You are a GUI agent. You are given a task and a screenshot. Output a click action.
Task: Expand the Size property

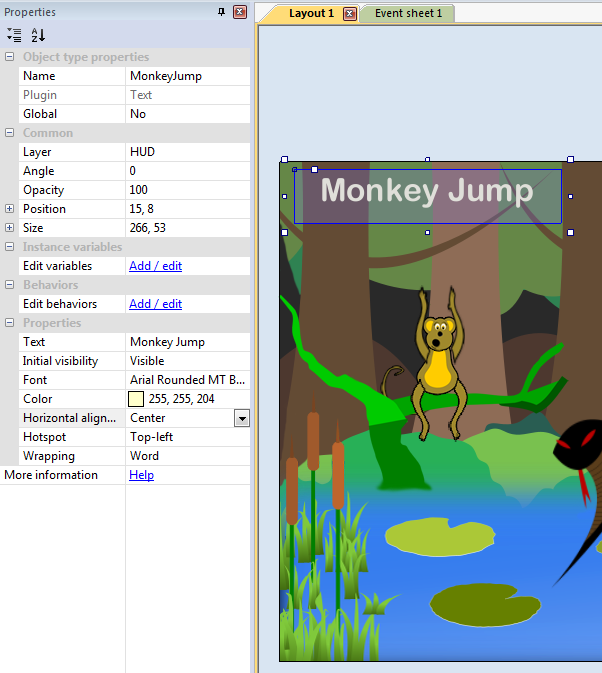coord(9,227)
